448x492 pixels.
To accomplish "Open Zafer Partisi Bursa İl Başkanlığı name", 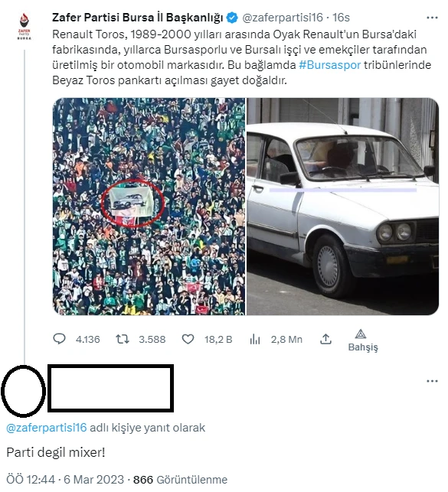I will click(138, 18).
